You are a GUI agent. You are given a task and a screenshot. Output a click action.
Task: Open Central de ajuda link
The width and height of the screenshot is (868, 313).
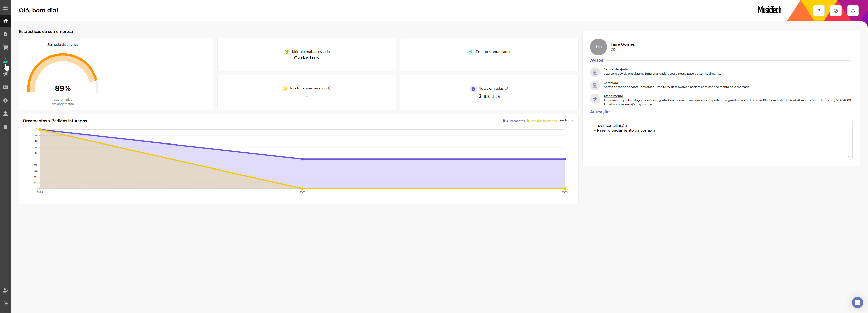click(x=615, y=69)
